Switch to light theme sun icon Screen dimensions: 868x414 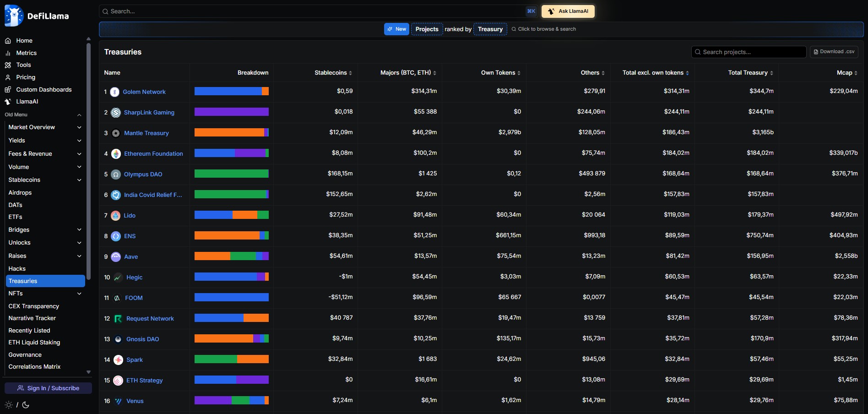click(9, 405)
